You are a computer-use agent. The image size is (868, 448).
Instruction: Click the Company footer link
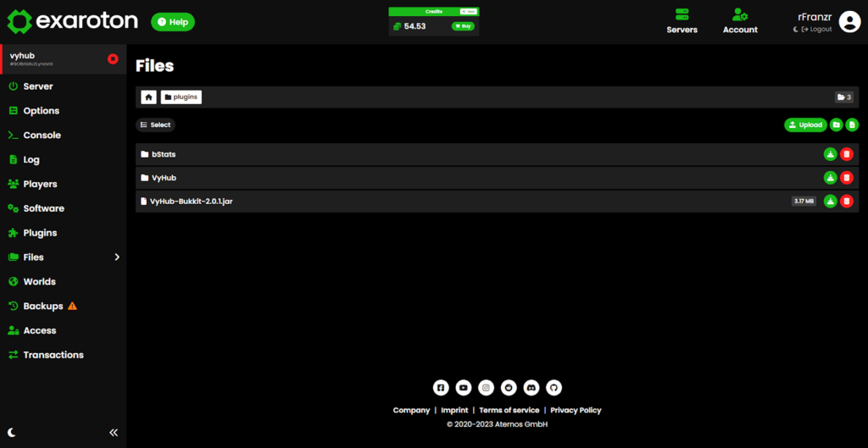pos(411,411)
